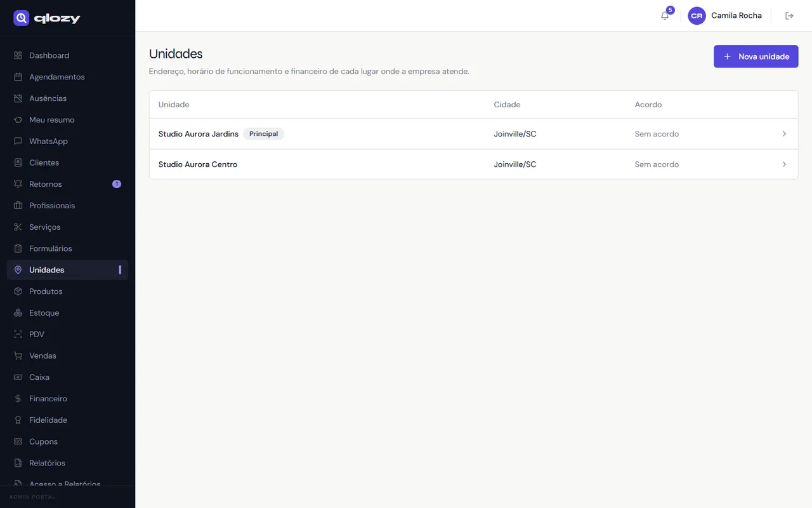Click the Estoque boxes icon
Viewport: 812px width, 508px height.
pos(18,312)
